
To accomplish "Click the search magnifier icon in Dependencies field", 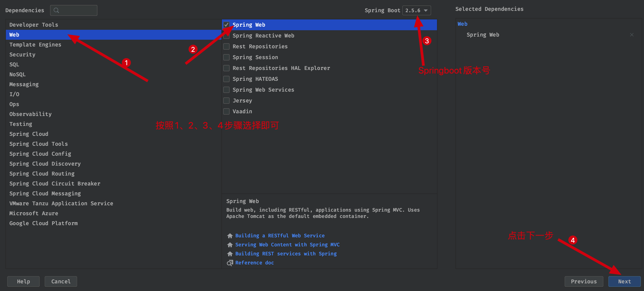I will point(56,10).
